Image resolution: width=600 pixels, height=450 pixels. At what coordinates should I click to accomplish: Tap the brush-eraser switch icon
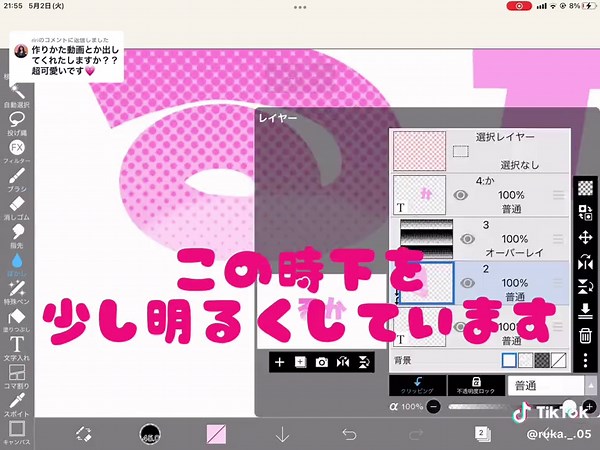[x=83, y=434]
